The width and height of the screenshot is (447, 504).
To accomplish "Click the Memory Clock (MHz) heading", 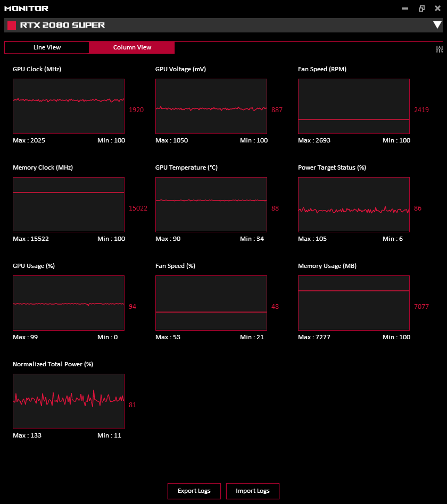I will [x=43, y=167].
